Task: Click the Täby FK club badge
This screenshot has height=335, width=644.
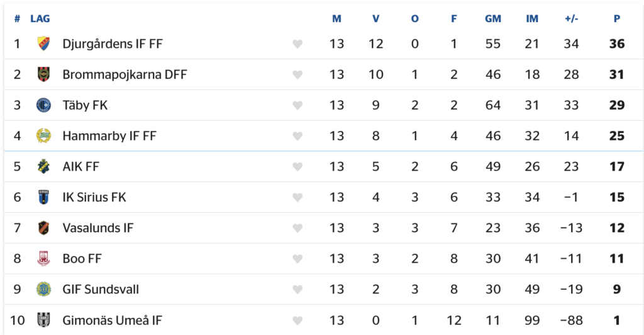Action: (x=43, y=105)
